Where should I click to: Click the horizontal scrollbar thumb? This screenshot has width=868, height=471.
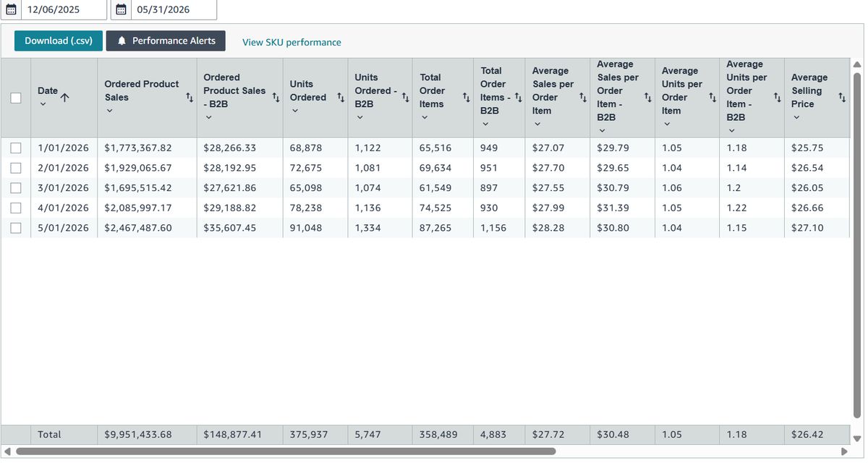[286, 451]
